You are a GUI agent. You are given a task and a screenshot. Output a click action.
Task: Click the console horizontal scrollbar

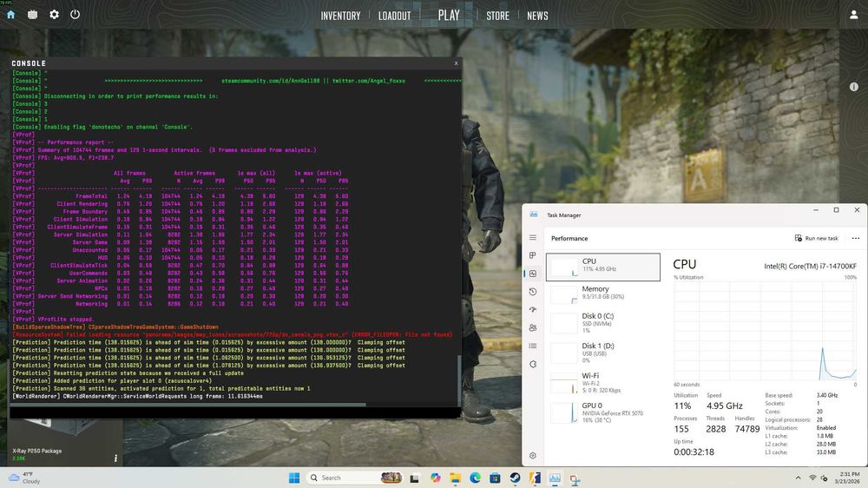pos(187,405)
